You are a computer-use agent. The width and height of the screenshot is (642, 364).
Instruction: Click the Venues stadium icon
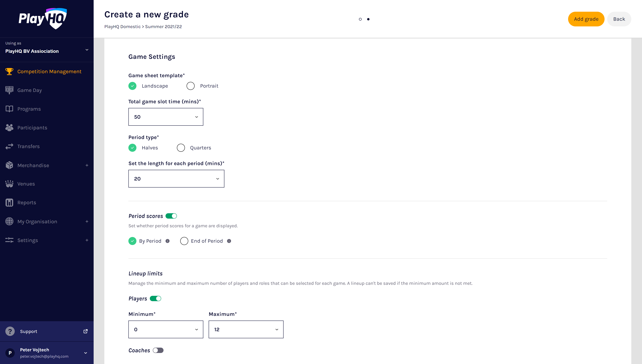(x=9, y=184)
